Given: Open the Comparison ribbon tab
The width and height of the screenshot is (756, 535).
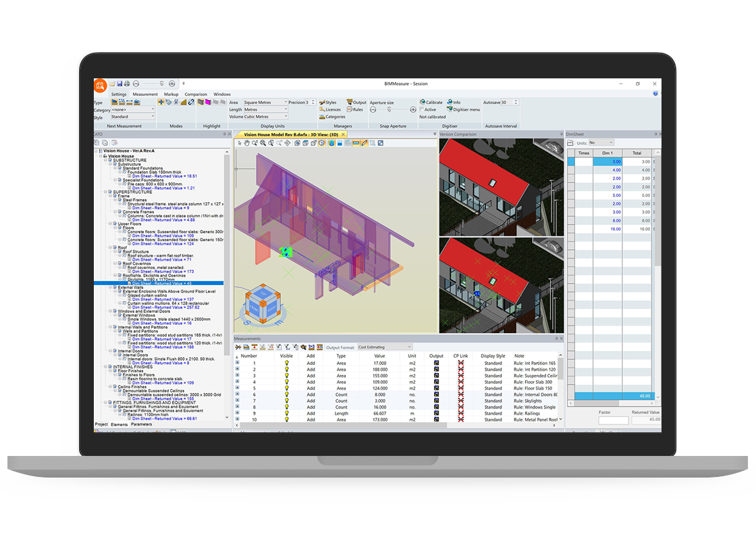Looking at the screenshot, I should 196,95.
